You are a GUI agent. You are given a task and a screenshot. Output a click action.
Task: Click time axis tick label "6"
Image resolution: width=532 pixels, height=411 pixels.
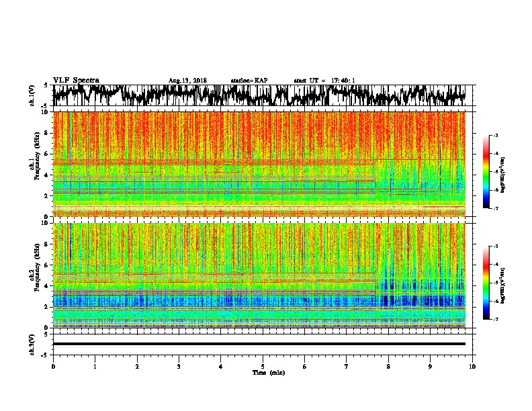coord(305,367)
